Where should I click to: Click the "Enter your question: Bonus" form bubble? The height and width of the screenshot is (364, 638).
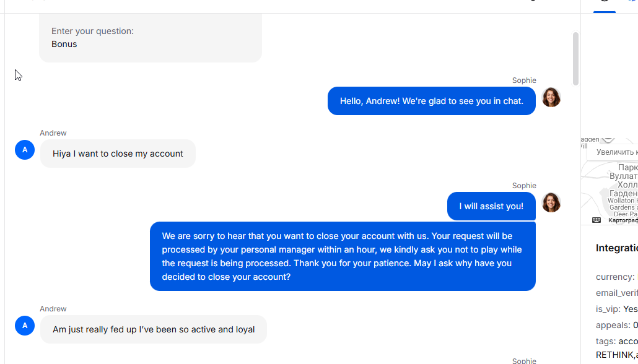[150, 38]
